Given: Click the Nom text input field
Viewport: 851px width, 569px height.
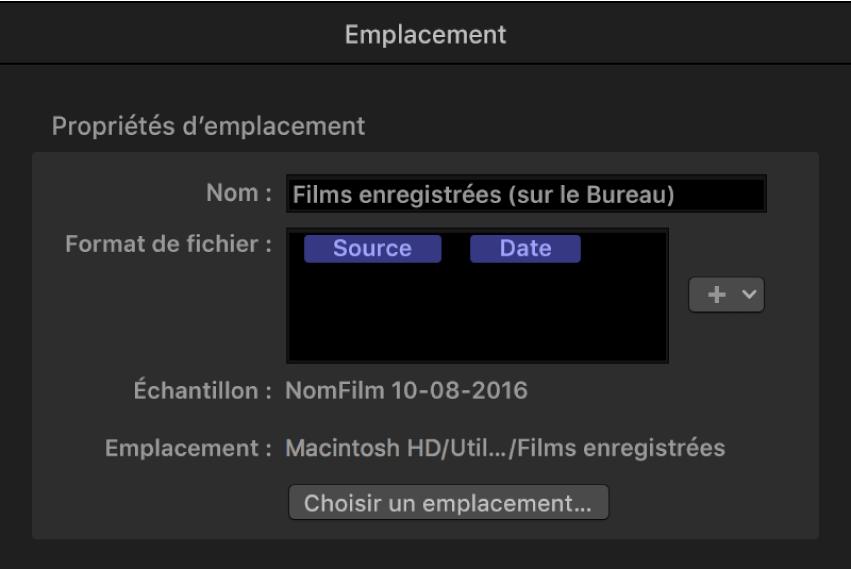Looking at the screenshot, I should (526, 195).
